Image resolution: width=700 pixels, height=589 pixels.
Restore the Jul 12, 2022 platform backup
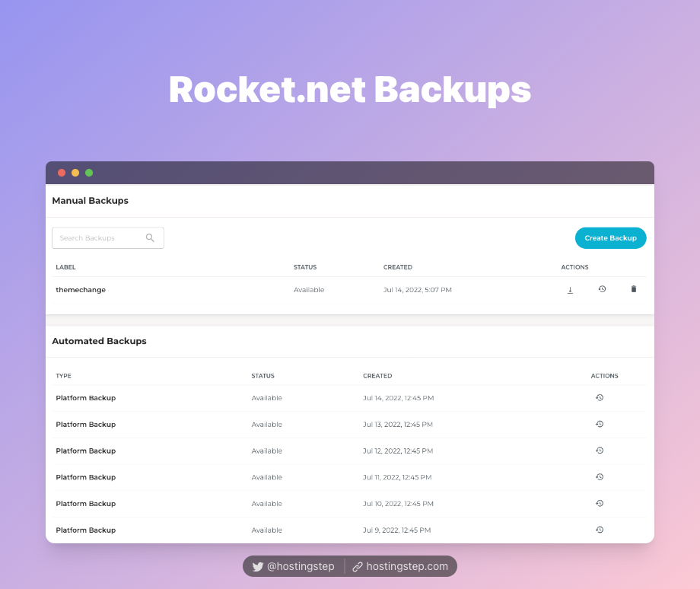point(600,451)
